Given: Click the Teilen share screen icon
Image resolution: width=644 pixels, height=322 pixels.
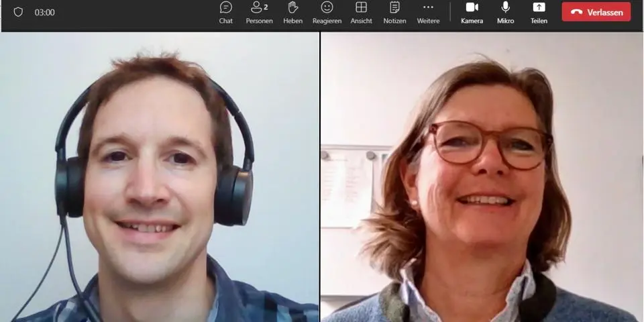Looking at the screenshot, I should tap(539, 7).
